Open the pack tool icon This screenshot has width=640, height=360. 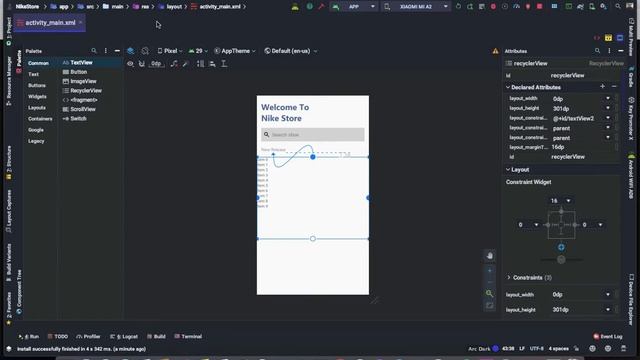pos(200,64)
